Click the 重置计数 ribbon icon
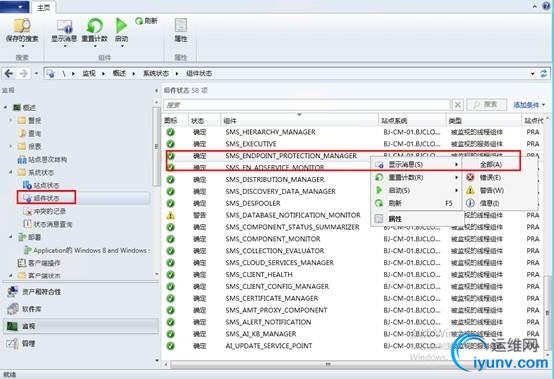The height and width of the screenshot is (379, 554). point(95,27)
